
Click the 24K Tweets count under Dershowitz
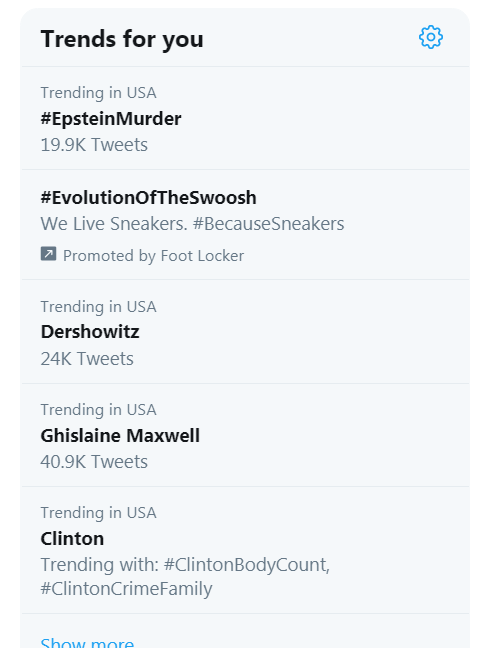coord(87,359)
